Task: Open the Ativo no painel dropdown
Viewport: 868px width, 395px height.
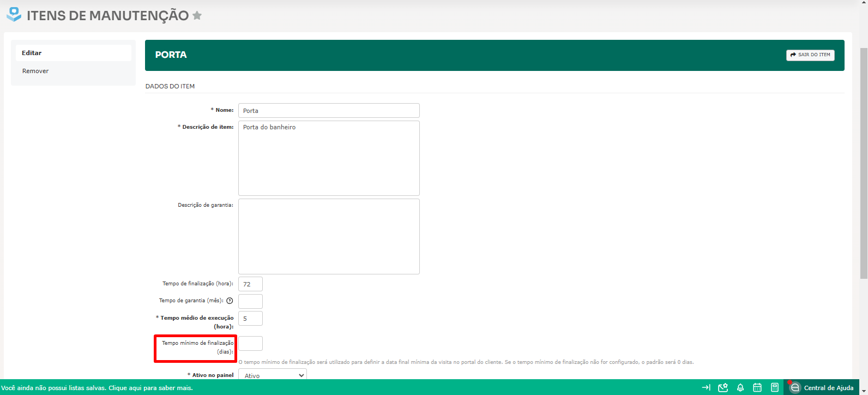Action: coord(273,375)
